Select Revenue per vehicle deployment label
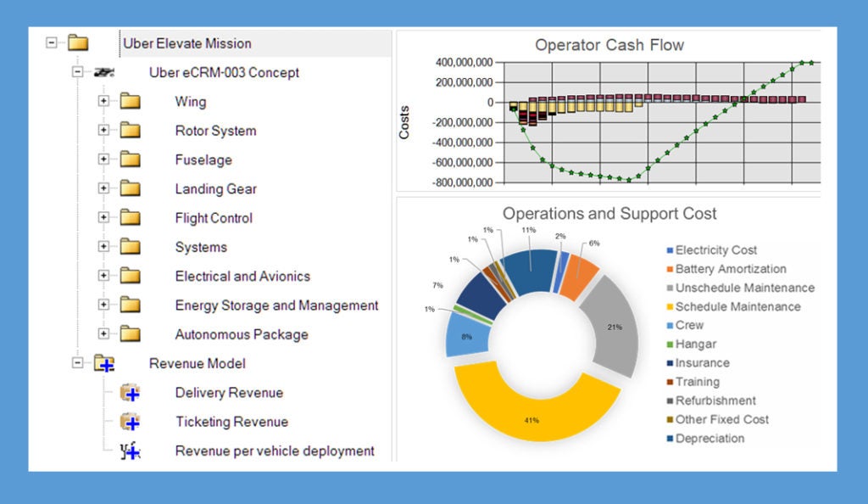This screenshot has width=868, height=504. pyautogui.click(x=275, y=451)
